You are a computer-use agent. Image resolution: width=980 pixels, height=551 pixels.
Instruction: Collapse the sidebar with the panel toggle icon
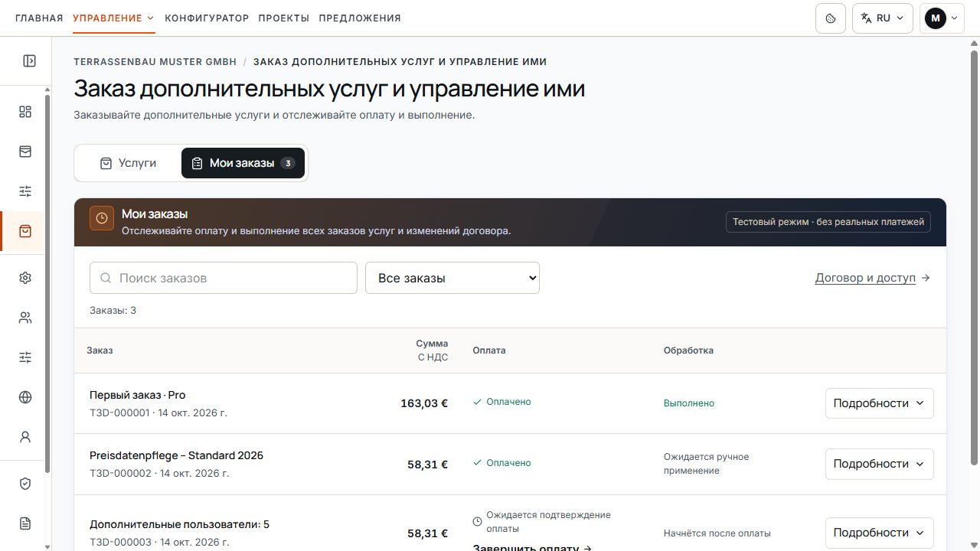29,61
